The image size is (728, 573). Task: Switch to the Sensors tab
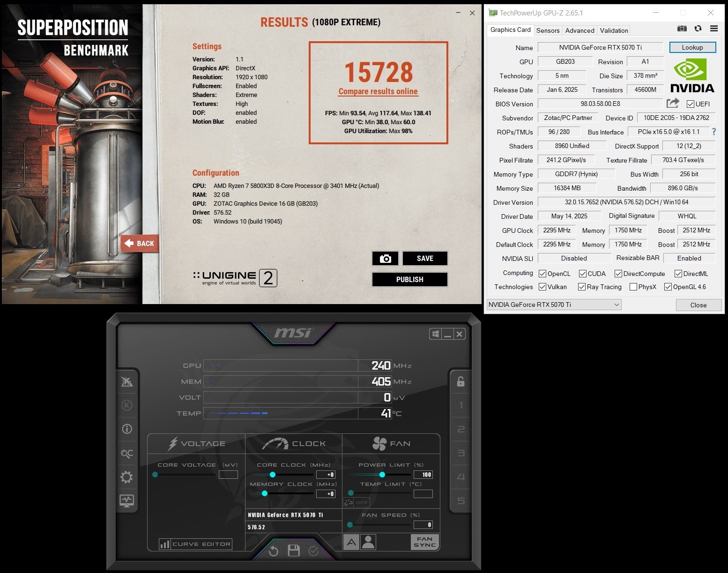click(548, 30)
